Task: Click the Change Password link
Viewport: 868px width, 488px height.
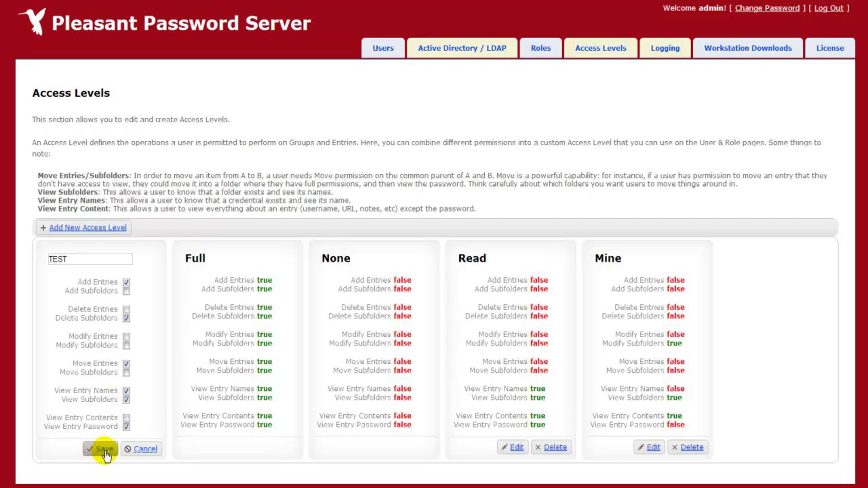Action: (767, 8)
